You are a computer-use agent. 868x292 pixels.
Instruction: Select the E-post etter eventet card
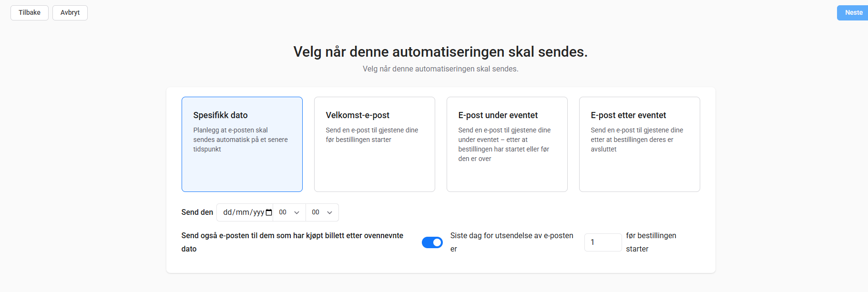(x=639, y=144)
